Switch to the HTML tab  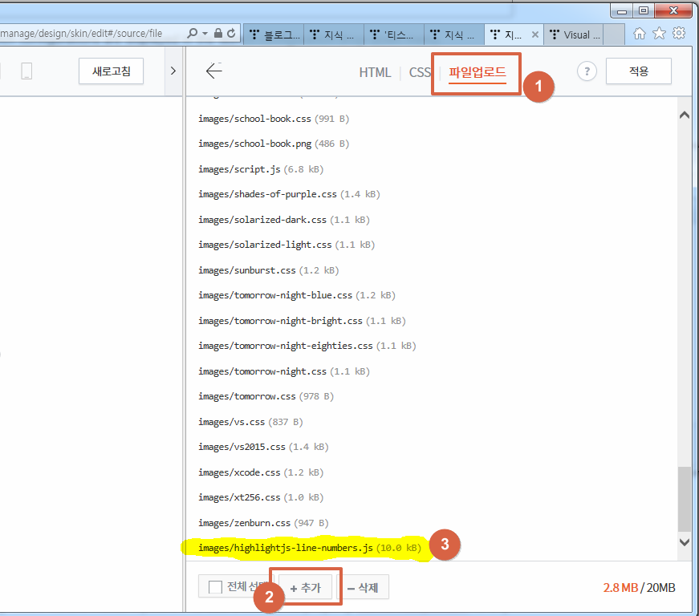click(375, 73)
